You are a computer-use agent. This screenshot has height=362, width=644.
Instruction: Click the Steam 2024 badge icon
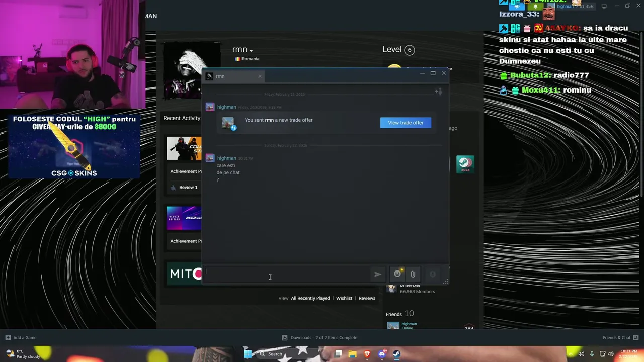tap(465, 164)
